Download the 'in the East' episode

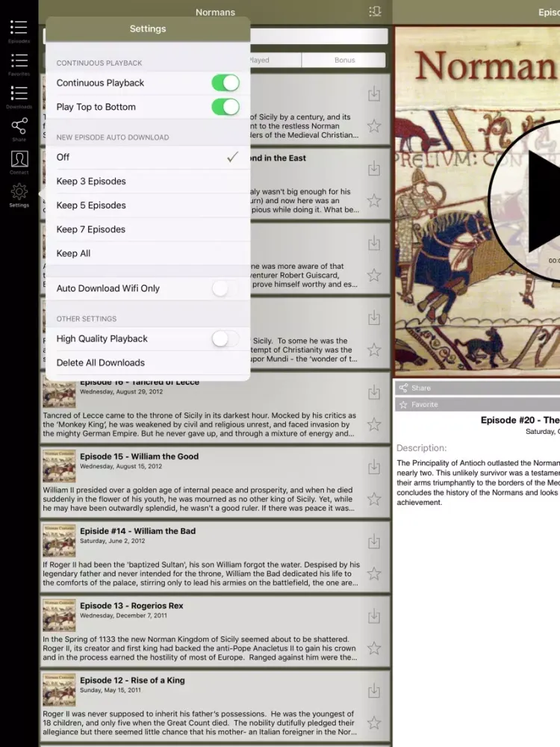tap(374, 168)
